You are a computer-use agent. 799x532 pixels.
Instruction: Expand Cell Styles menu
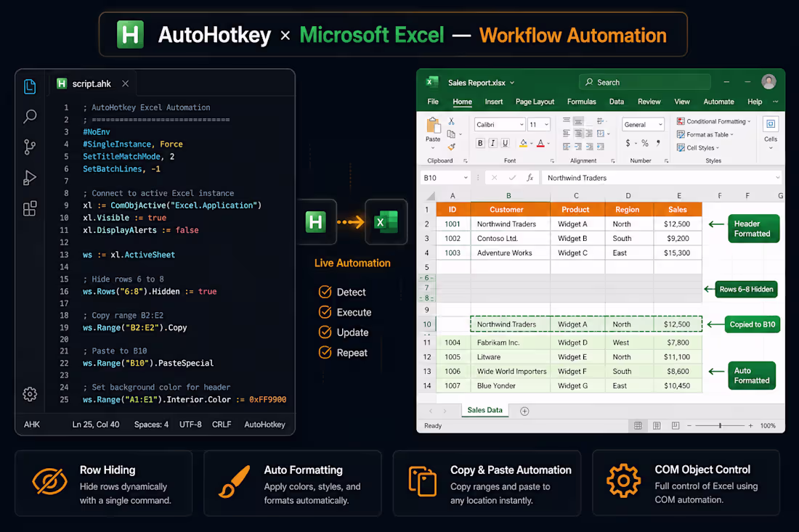(x=697, y=147)
